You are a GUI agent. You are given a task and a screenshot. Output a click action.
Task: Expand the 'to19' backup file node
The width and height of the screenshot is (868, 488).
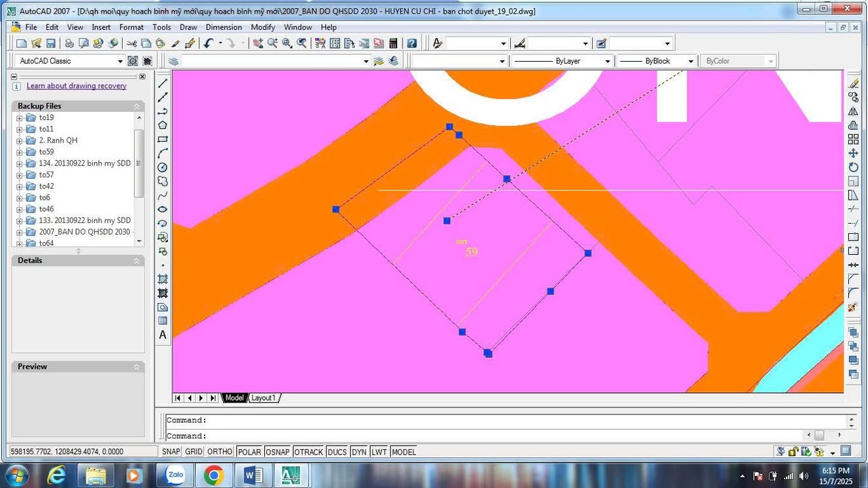tap(20, 118)
